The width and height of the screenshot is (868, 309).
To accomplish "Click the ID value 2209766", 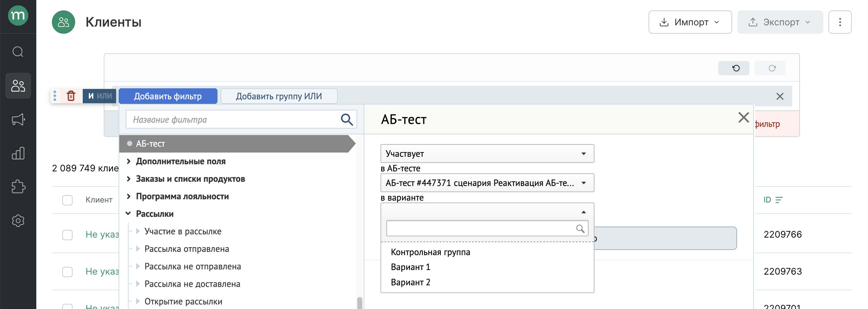I will coord(782,234).
